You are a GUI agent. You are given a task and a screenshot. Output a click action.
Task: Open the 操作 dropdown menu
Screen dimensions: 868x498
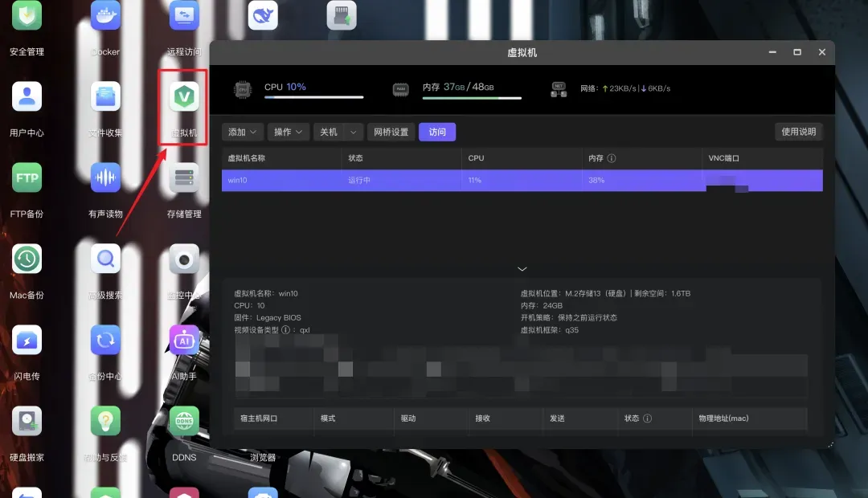pos(289,132)
